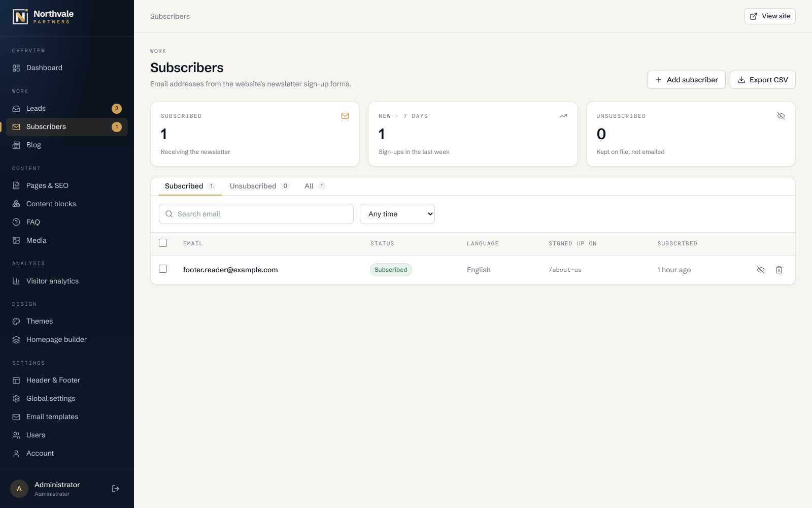Open Content blocks in sidebar
Viewport: 812px width, 508px height.
(x=67, y=204)
